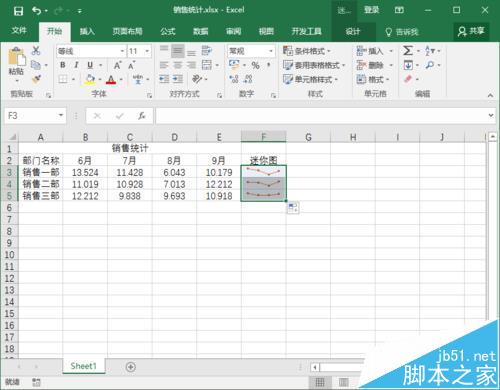This screenshot has width=500, height=390.
Task: Click the Paste clipboard icon
Action: pyautogui.click(x=16, y=56)
